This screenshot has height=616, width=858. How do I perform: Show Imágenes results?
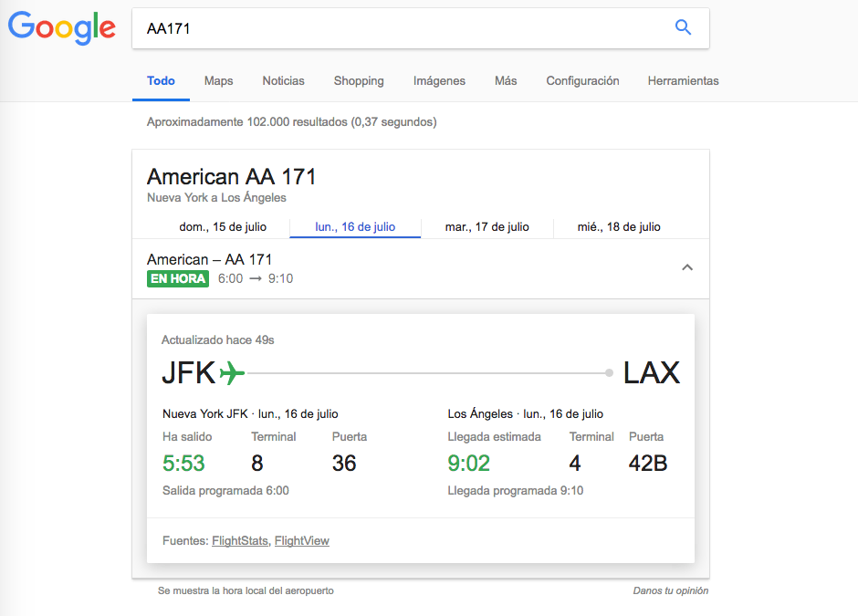439,81
